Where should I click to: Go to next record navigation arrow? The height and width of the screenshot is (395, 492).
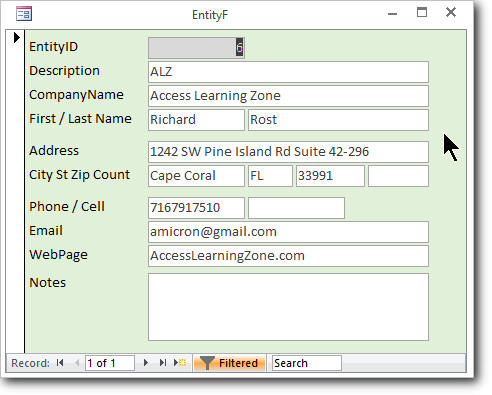pos(145,363)
